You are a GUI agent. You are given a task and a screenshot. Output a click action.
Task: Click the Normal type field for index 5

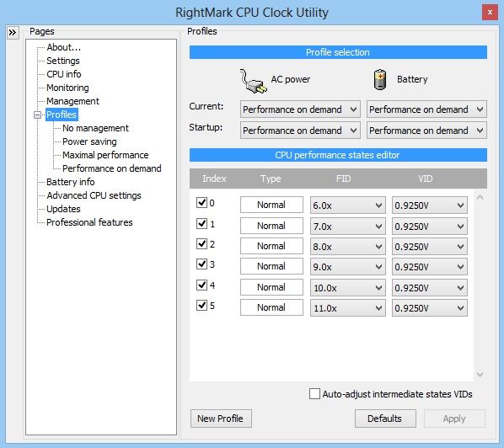coord(271,307)
